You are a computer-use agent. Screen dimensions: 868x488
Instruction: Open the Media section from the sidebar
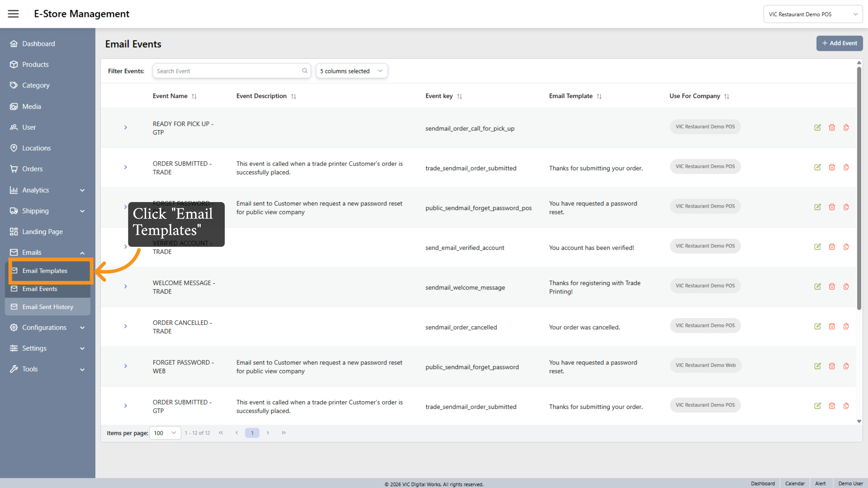[x=32, y=106]
